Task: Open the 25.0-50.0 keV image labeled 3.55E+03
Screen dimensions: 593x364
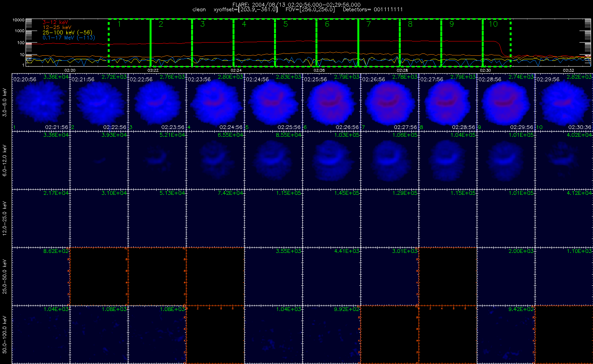Action: [273, 276]
